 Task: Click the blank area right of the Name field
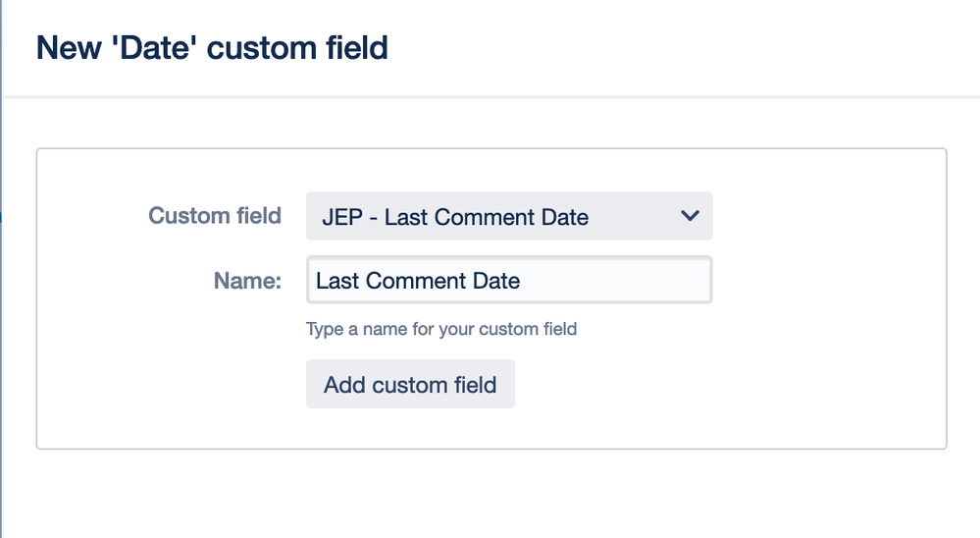tap(824, 281)
